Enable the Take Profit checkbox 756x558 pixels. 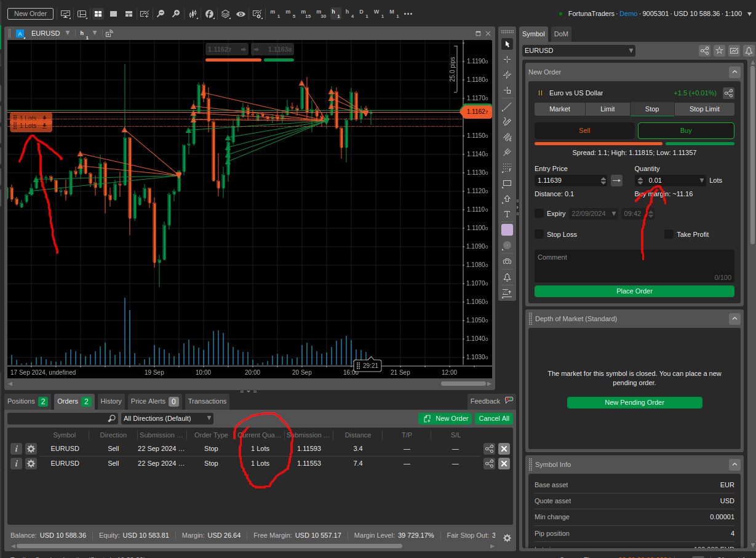669,234
